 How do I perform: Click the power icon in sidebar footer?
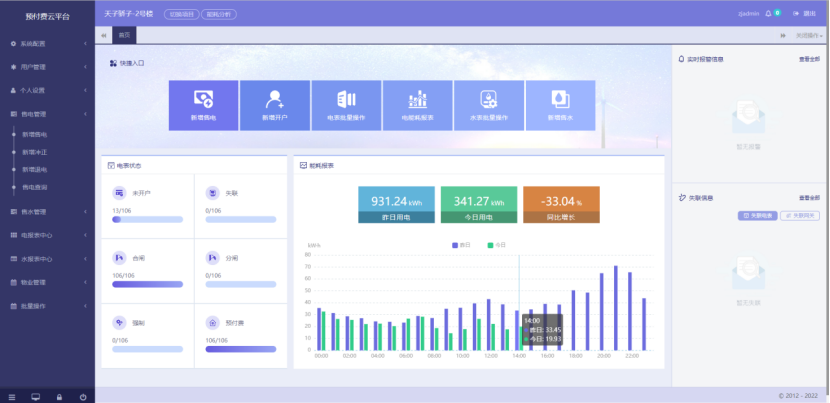[x=82, y=396]
